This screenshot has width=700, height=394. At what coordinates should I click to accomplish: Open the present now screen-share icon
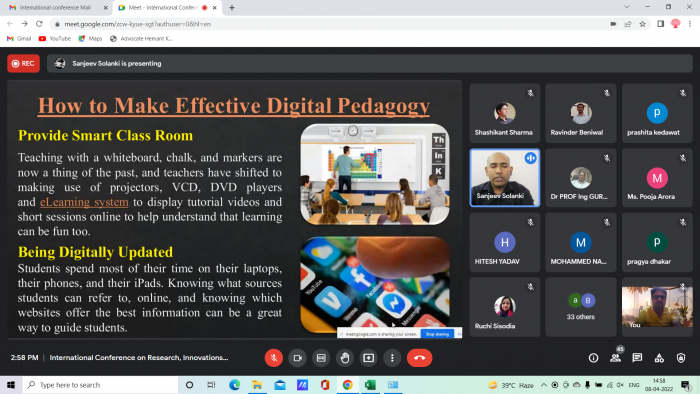tap(368, 358)
